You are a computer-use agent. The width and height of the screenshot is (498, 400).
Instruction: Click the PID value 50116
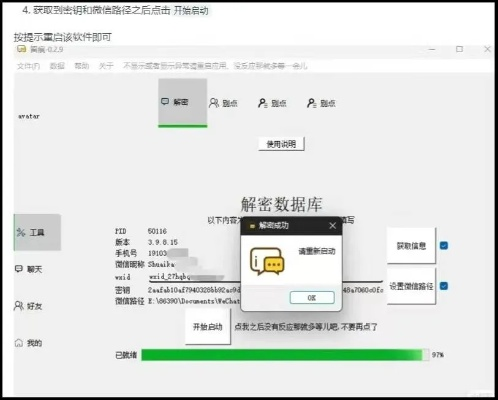click(x=157, y=231)
